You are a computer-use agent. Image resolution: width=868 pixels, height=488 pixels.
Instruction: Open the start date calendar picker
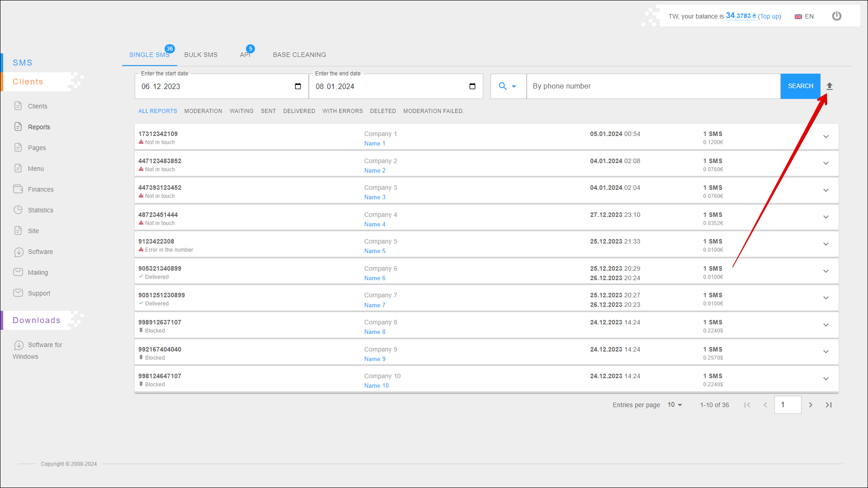pyautogui.click(x=297, y=86)
